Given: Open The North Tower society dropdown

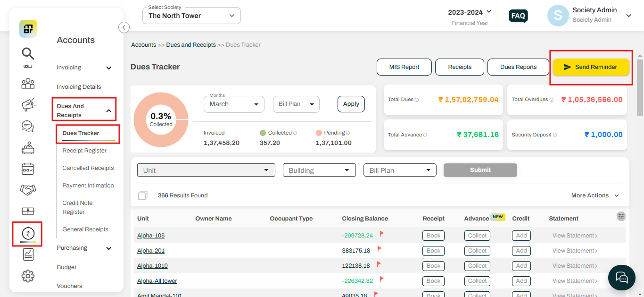Looking at the screenshot, I should [191, 16].
